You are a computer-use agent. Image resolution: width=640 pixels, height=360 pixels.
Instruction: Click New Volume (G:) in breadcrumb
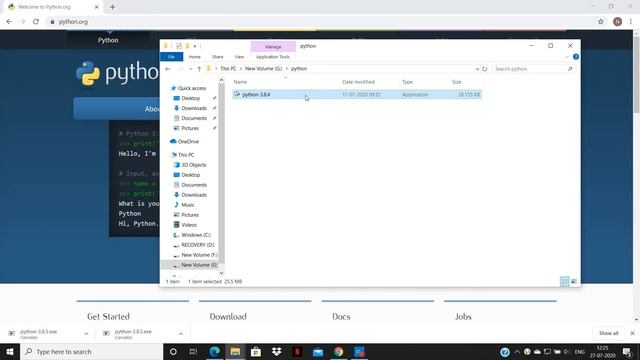click(264, 69)
